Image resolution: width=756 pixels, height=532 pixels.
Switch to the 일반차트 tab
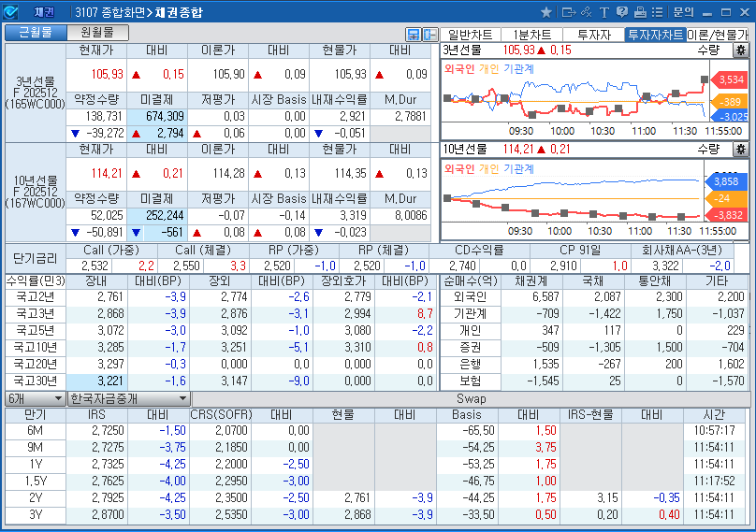(472, 35)
